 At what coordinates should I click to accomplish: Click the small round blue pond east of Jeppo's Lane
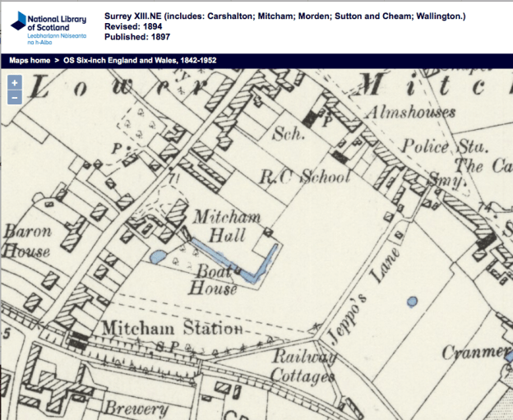(x=412, y=300)
